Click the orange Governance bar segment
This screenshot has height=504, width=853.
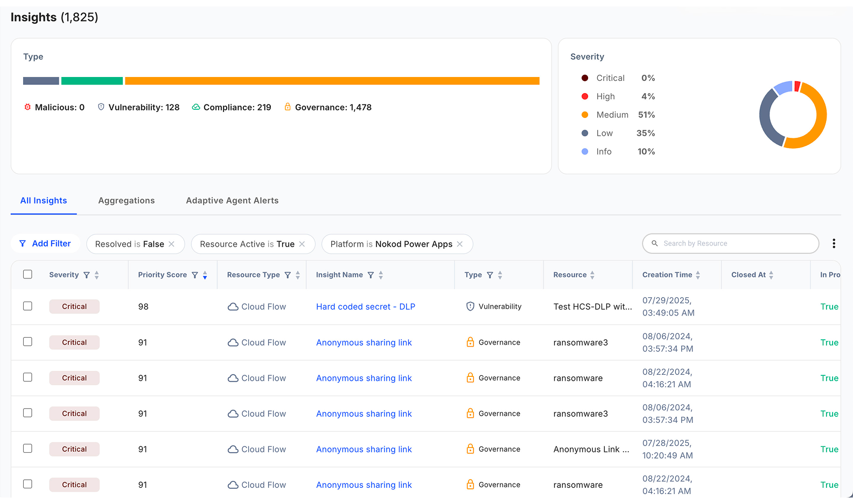[332, 81]
